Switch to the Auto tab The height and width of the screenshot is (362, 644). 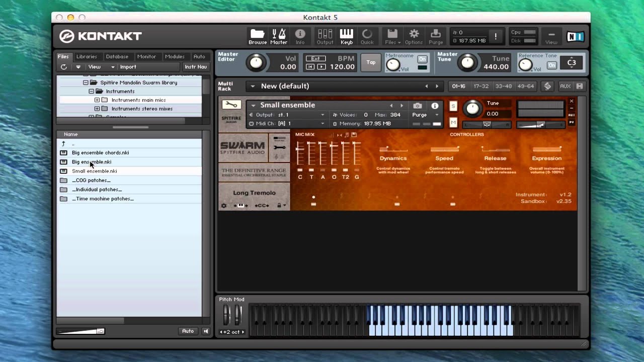point(199,56)
